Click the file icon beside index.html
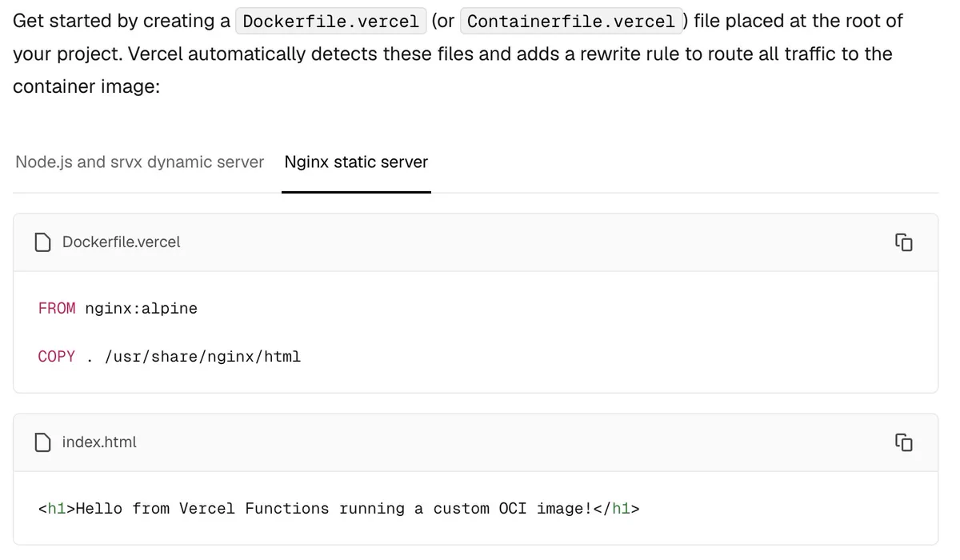Viewport: 960px width, 560px height. (43, 442)
